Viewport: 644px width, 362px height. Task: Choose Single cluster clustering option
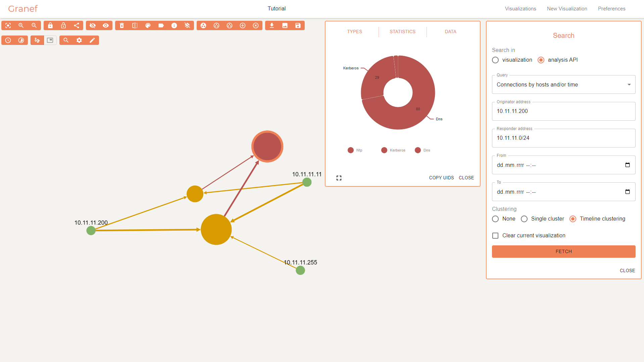[x=524, y=219]
